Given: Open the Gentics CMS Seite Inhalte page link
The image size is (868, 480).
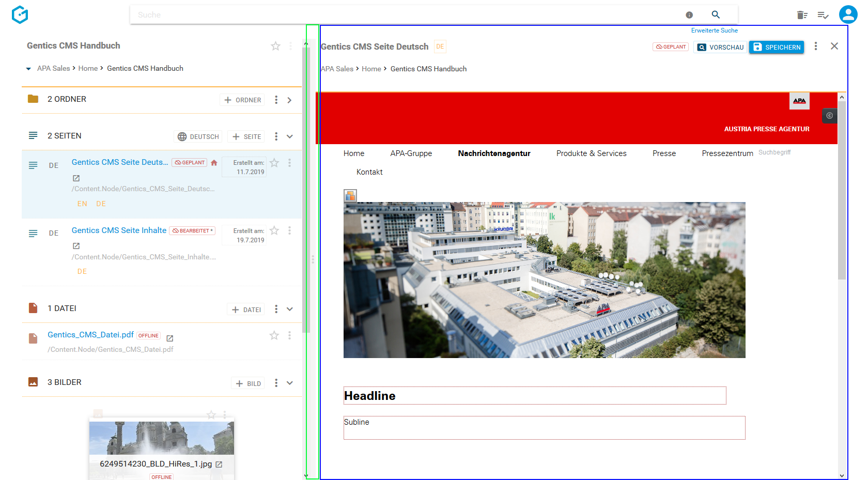Looking at the screenshot, I should [x=119, y=230].
